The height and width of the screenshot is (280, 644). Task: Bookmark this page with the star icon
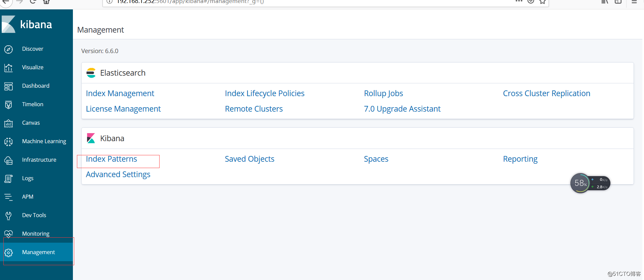point(542,1)
